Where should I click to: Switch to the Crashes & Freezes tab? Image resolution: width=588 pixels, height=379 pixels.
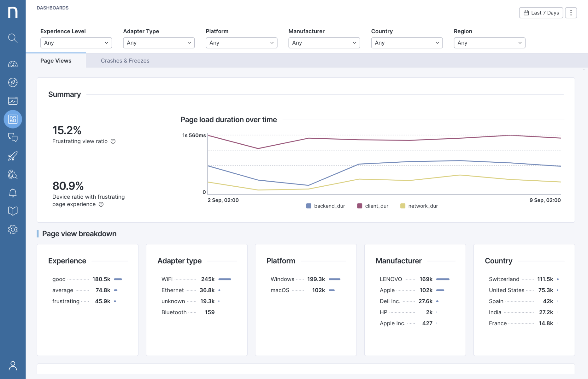click(125, 61)
